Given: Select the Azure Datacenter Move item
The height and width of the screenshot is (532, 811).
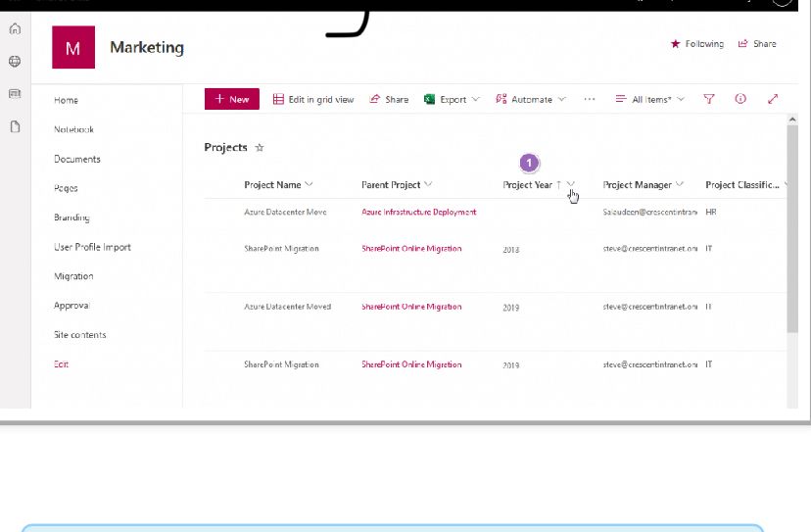Looking at the screenshot, I should (285, 213).
